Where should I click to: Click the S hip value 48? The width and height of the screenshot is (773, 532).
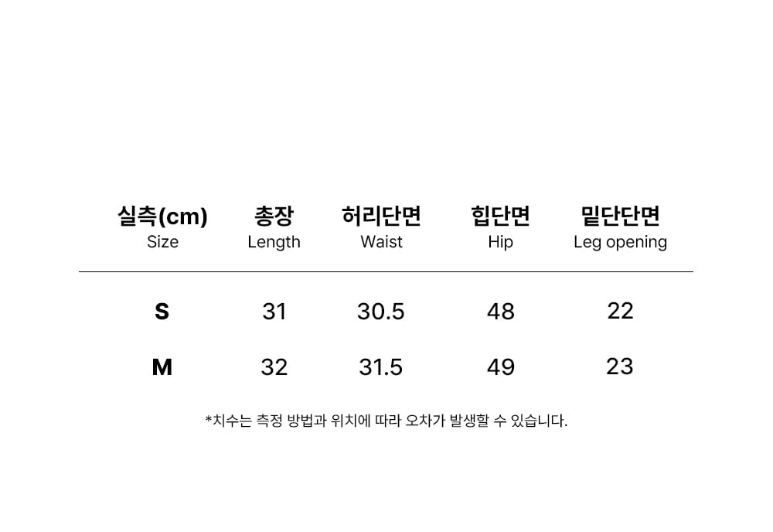click(x=501, y=312)
